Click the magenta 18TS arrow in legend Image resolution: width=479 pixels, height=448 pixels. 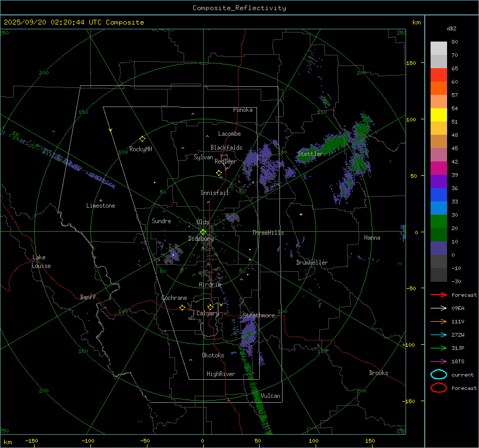439,361
